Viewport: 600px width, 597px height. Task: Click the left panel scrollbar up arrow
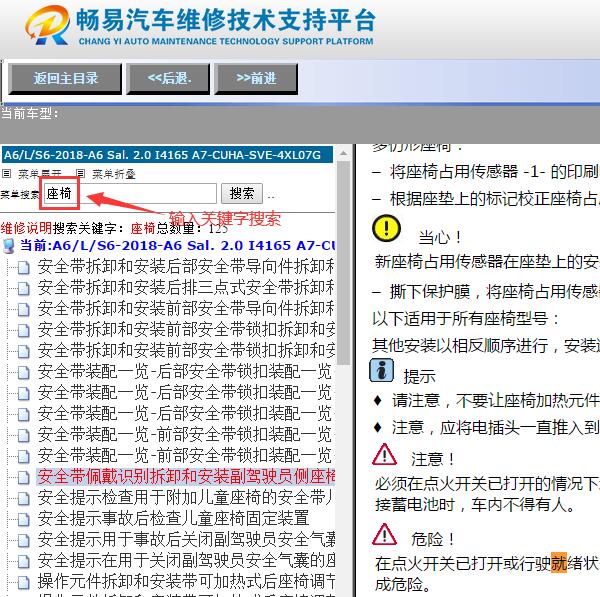pyautogui.click(x=344, y=153)
